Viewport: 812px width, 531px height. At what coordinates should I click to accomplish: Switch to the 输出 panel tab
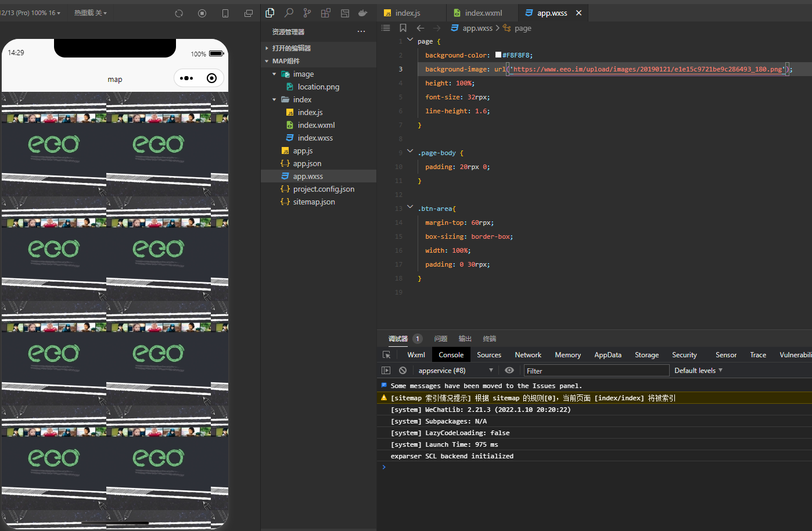click(x=465, y=339)
